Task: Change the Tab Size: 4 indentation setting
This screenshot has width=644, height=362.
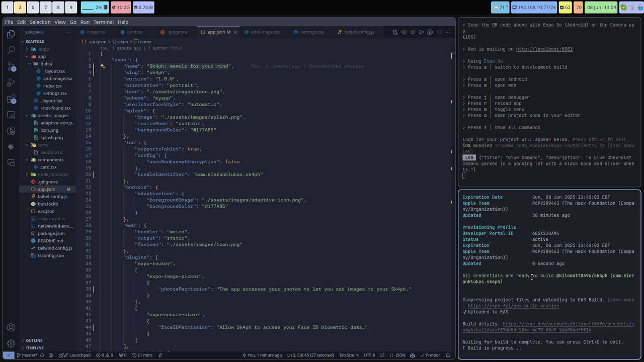Action: [x=349, y=355]
